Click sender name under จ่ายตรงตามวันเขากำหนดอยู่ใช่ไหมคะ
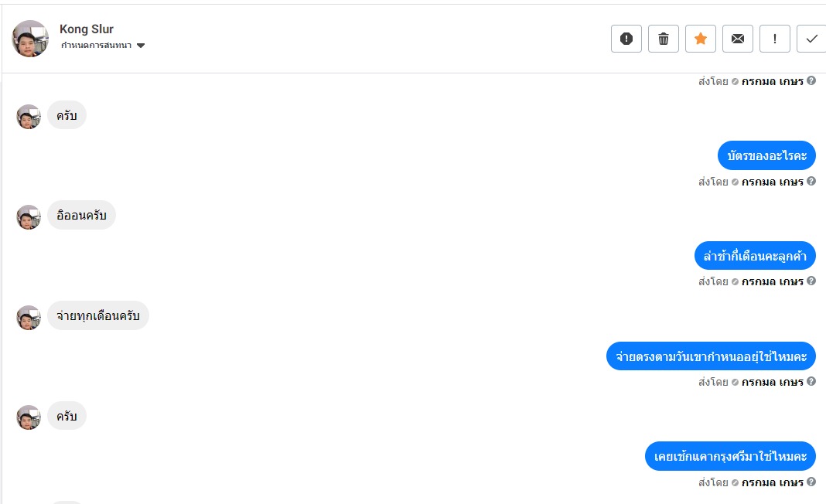 pyautogui.click(x=772, y=382)
